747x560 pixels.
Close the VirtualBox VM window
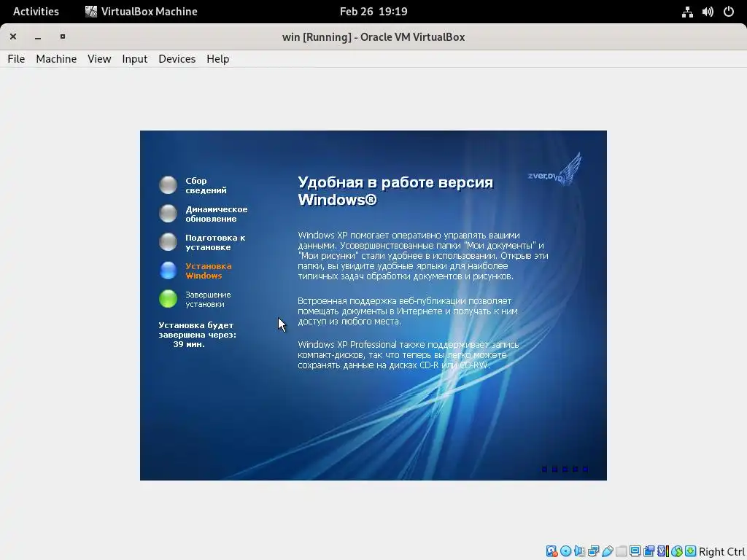[x=13, y=36]
